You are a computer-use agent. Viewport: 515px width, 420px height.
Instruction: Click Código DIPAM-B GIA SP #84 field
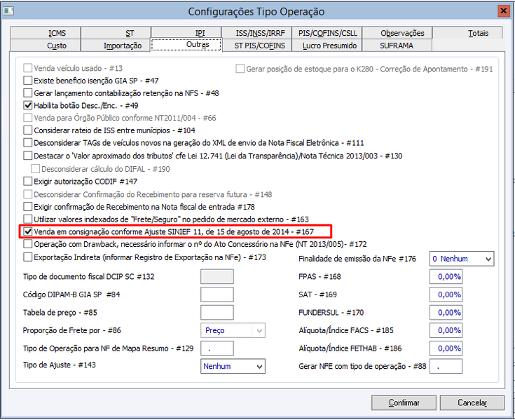click(217, 294)
